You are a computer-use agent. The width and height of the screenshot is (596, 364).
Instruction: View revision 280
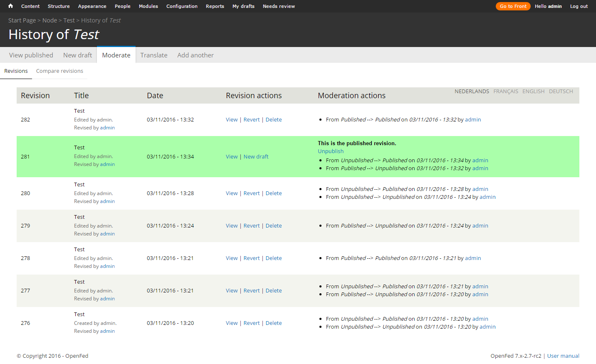click(x=232, y=193)
